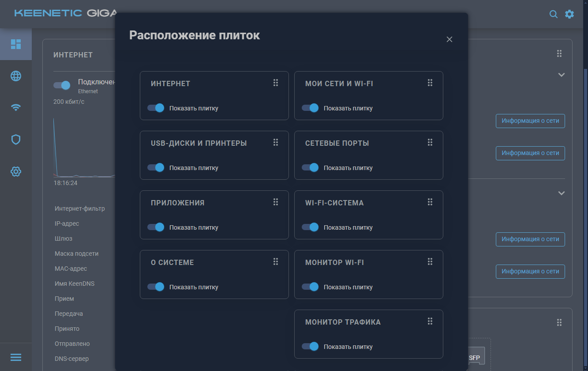Open the Wi-Fi networks sidebar section
Image resolution: width=588 pixels, height=371 pixels.
[x=16, y=107]
